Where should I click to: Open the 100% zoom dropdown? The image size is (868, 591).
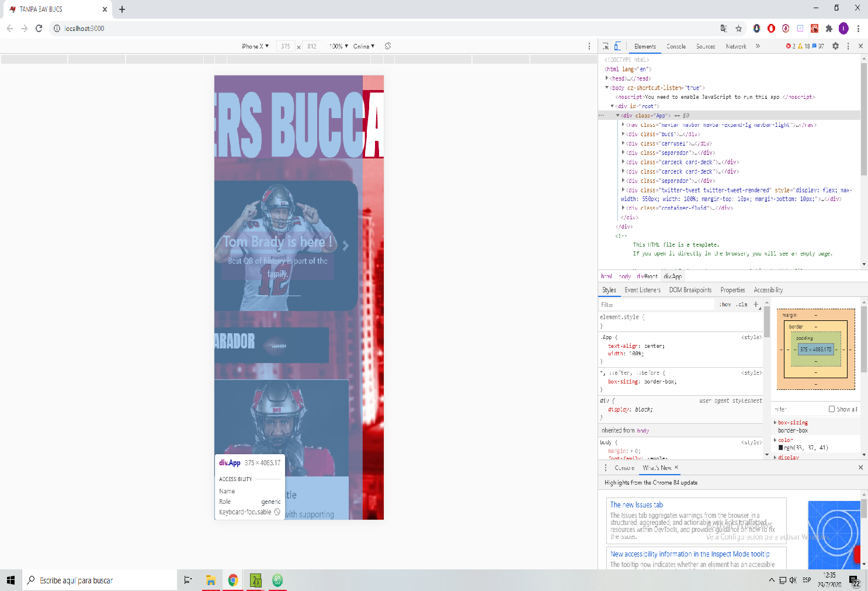point(339,46)
